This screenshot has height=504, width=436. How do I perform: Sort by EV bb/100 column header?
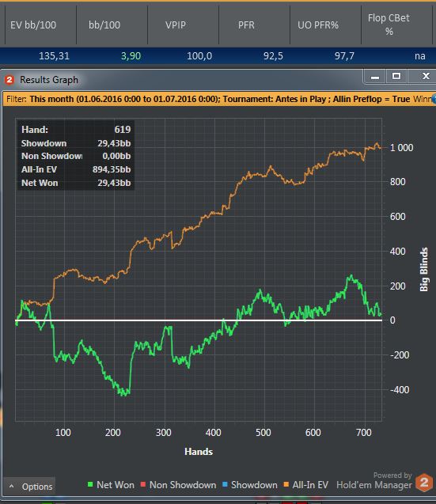pos(33,25)
